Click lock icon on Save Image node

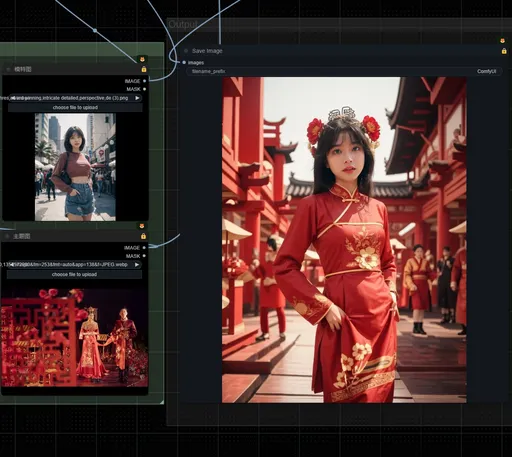coord(504,51)
